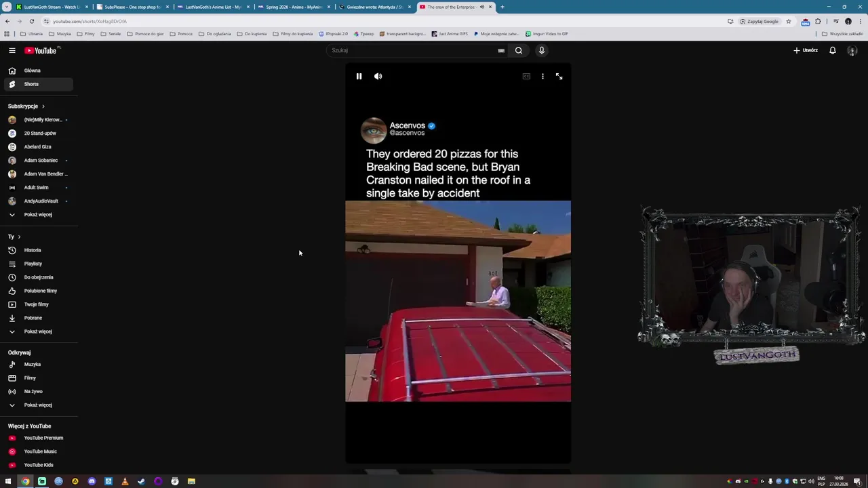Go to the YouTube logo home
Screen dimensions: 868x488
(x=41, y=50)
